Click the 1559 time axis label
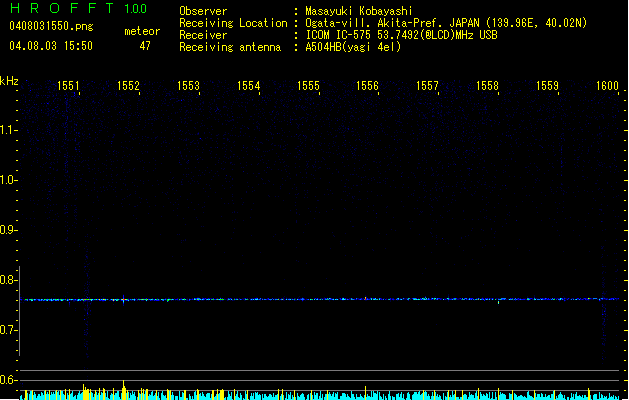Viewport: 629px width, 400px height. tap(547, 85)
